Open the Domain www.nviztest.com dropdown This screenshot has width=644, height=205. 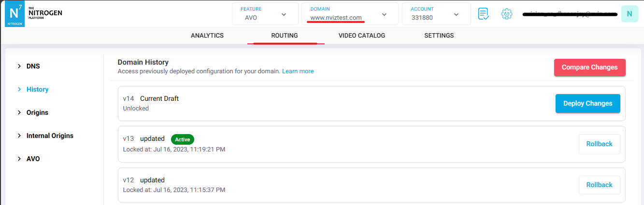[x=349, y=14]
